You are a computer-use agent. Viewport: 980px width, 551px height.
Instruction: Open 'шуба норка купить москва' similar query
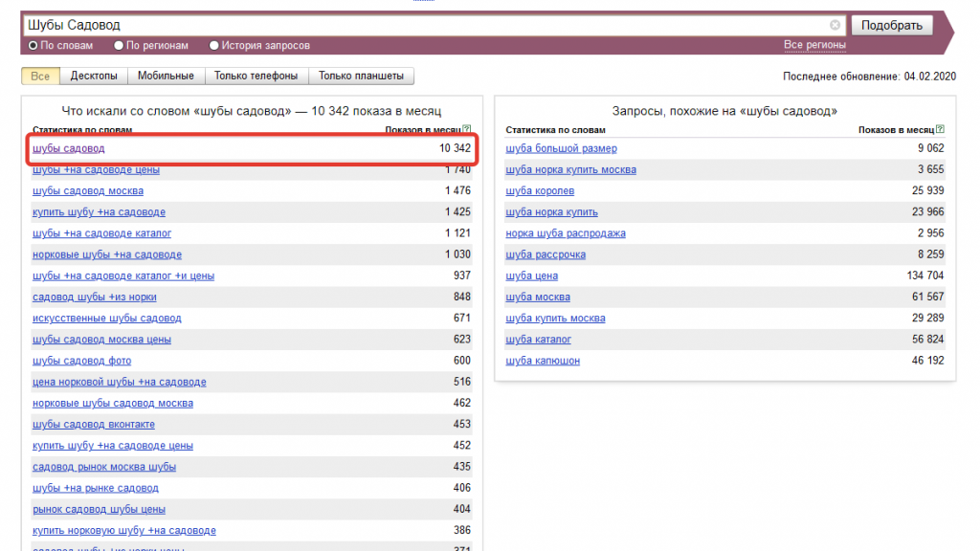pos(570,169)
